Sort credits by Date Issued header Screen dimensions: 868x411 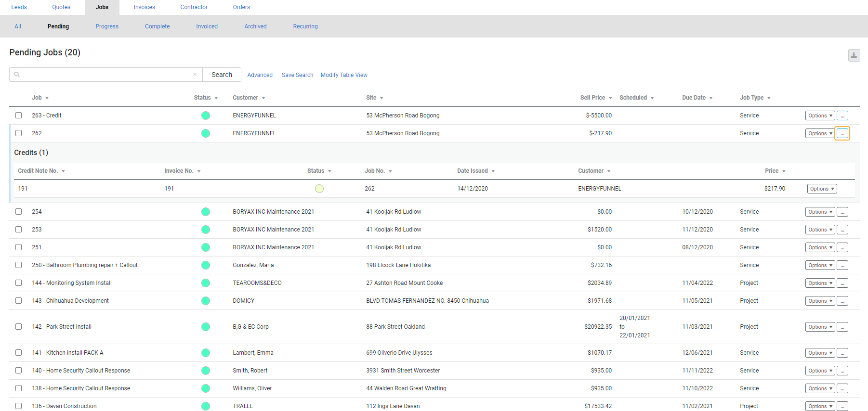[476, 171]
